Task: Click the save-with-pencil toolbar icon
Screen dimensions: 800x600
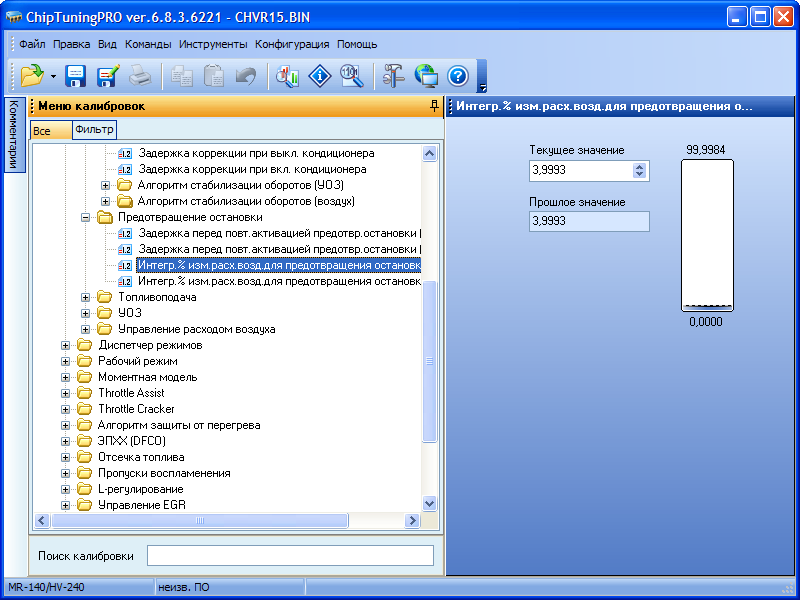Action: (108, 75)
